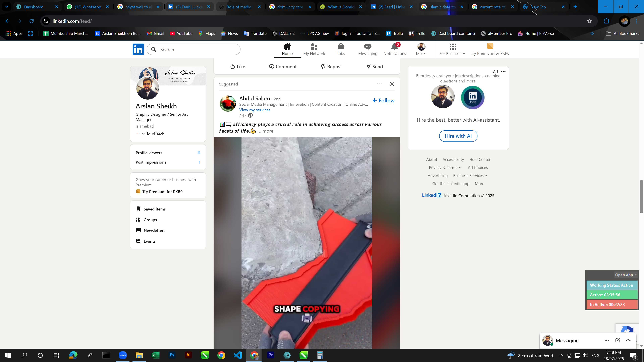Expand post text with more link
644x362 pixels.
click(266, 131)
